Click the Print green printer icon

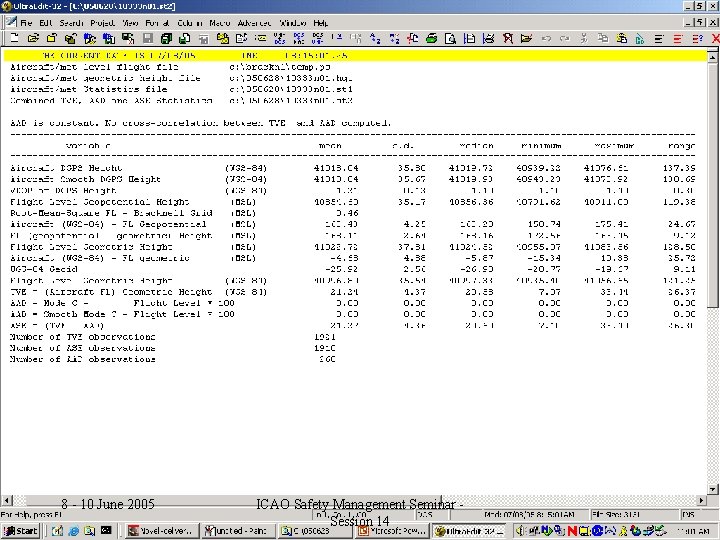431,39
